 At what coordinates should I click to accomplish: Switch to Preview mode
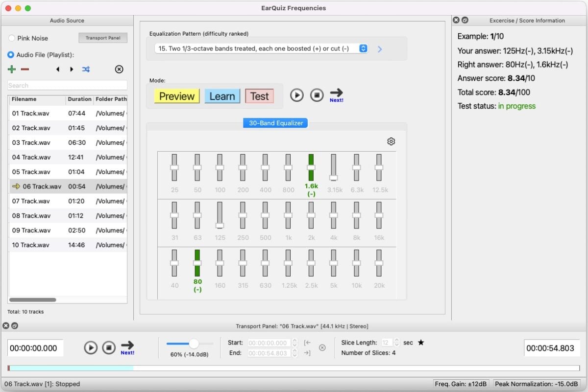[176, 96]
